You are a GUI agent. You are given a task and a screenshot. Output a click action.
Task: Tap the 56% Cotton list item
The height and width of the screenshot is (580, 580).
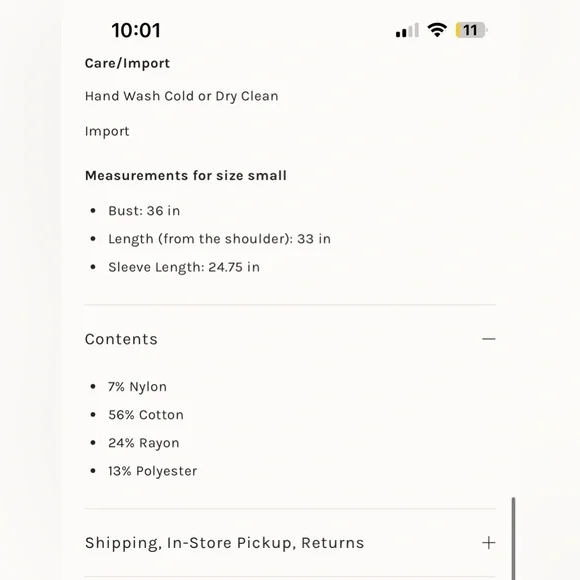tap(146, 415)
